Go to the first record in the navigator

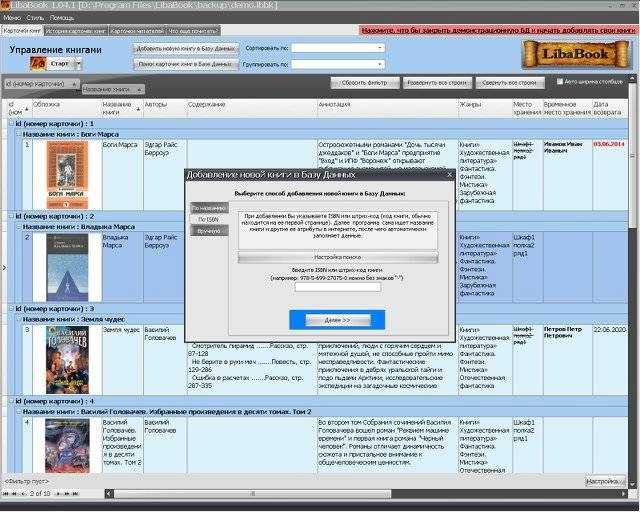tap(6, 494)
